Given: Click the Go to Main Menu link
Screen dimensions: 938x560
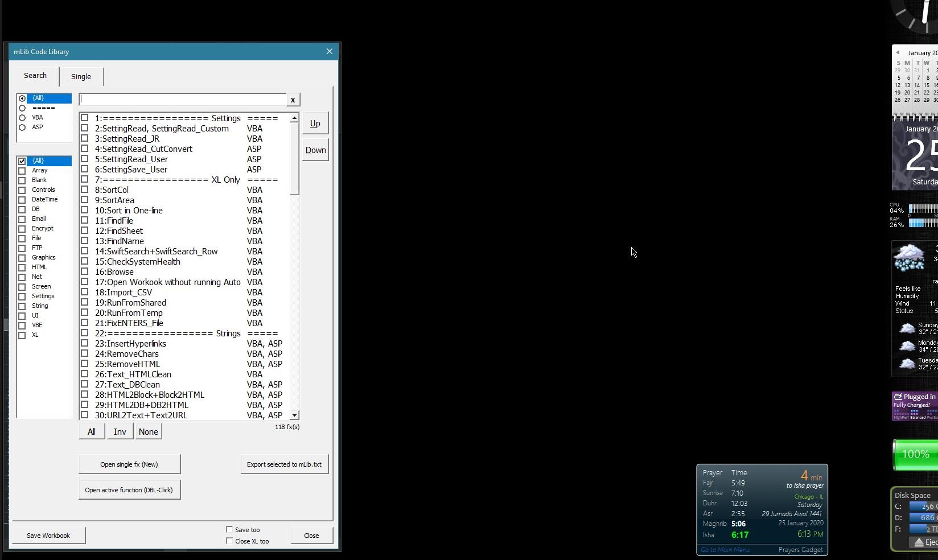Looking at the screenshot, I should (725, 550).
